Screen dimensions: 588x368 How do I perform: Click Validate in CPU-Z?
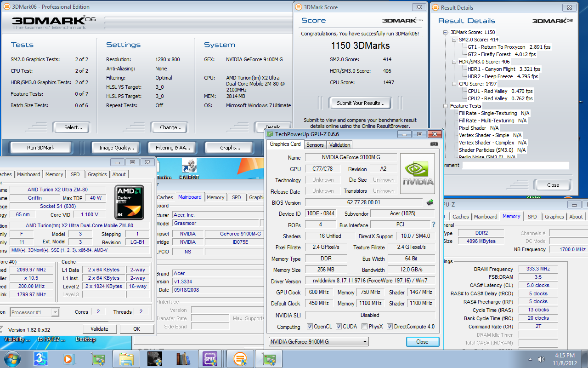click(99, 329)
